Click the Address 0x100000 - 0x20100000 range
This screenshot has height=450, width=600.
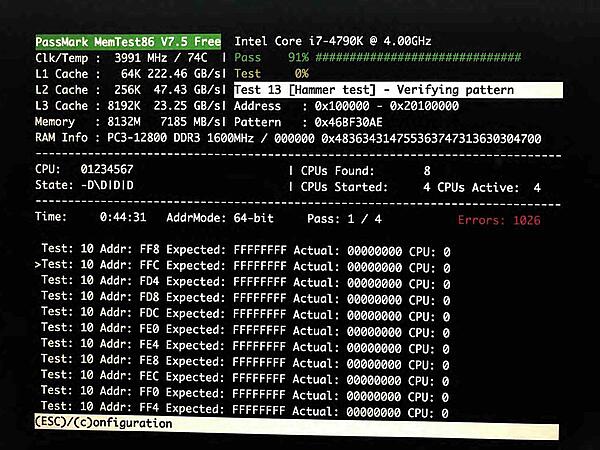346,106
